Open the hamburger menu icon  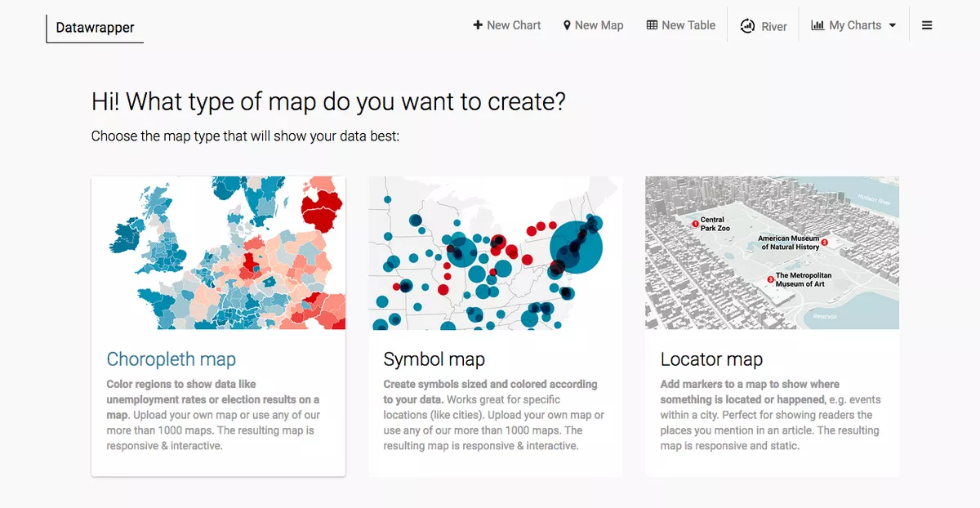pyautogui.click(x=927, y=25)
